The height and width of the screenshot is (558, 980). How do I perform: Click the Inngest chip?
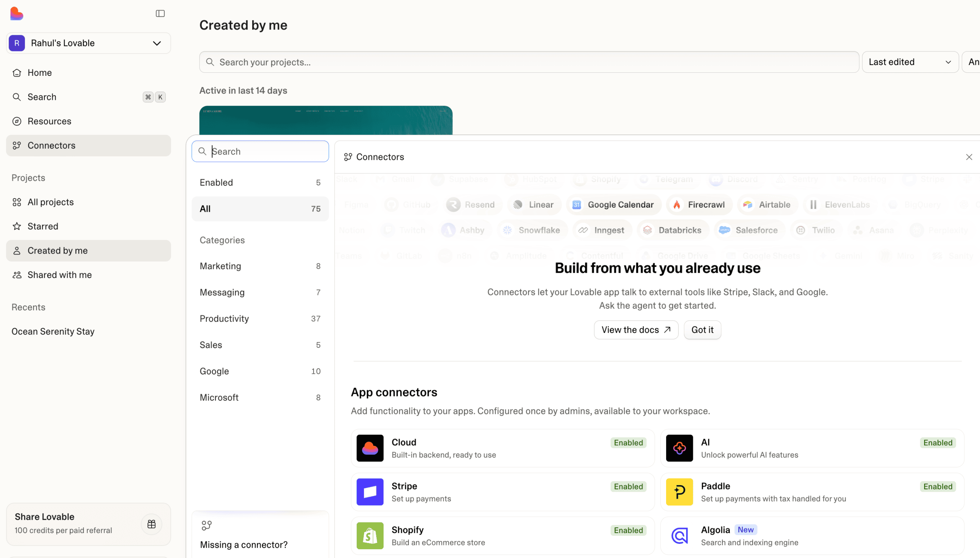602,230
